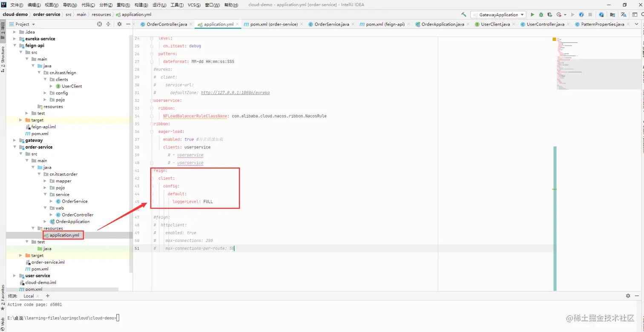Open the eureka URL link in the editor
The image size is (644, 332).
pyautogui.click(x=235, y=92)
